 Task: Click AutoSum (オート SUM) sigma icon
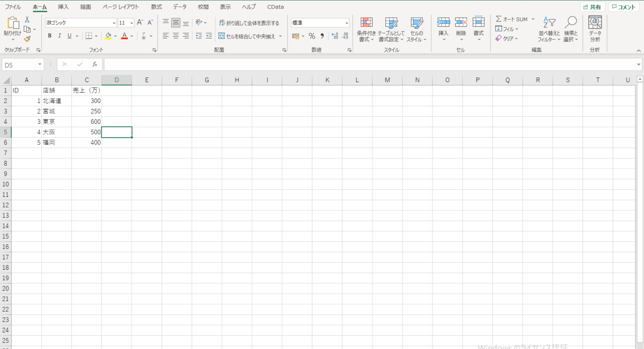499,19
